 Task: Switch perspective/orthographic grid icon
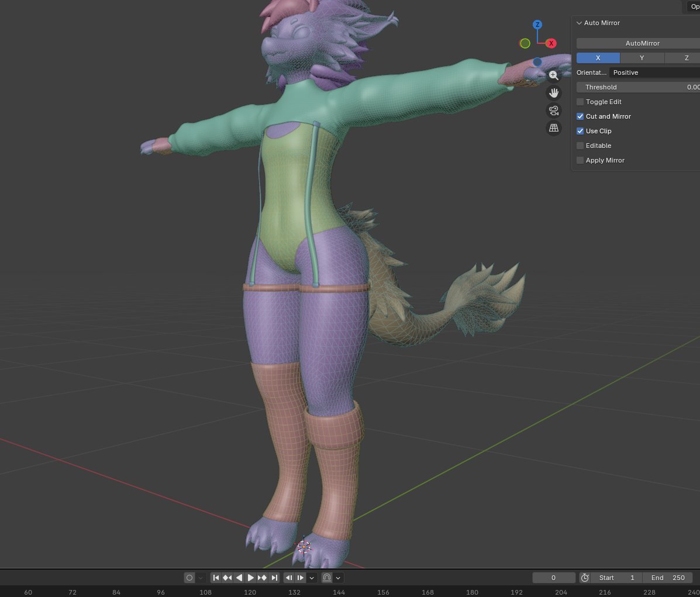pos(554,128)
